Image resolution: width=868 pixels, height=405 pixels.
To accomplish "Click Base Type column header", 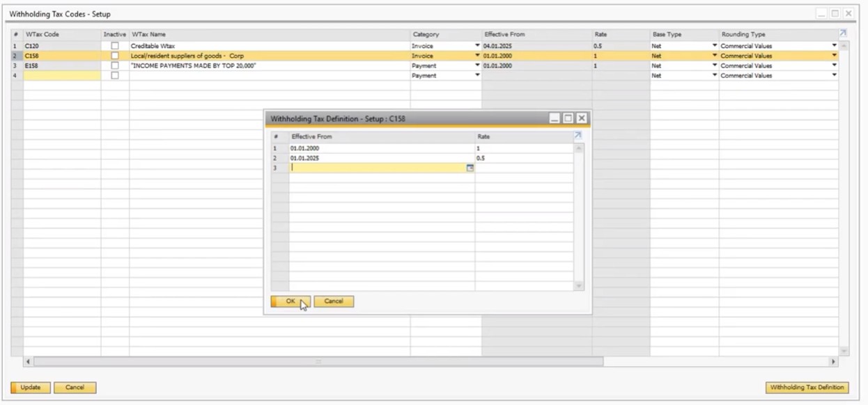I will pyautogui.click(x=684, y=34).
